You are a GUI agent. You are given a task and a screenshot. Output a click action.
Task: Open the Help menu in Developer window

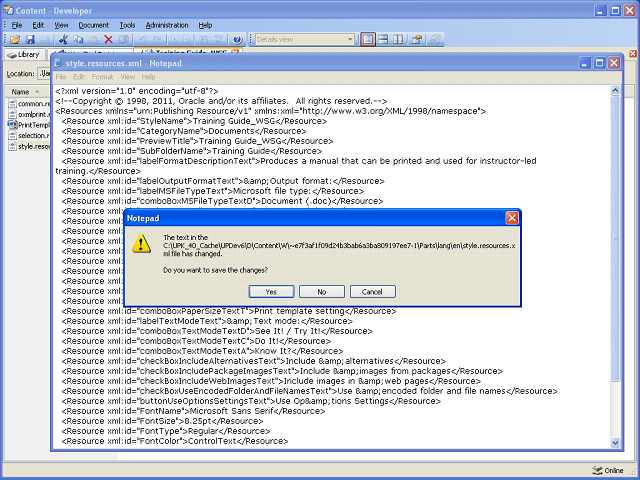(205, 25)
